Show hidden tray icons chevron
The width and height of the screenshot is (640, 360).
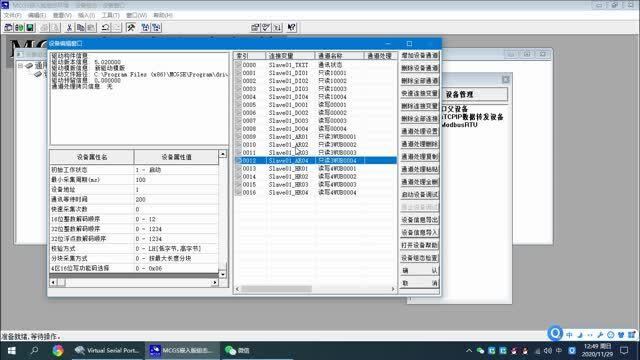pyautogui.click(x=469, y=351)
